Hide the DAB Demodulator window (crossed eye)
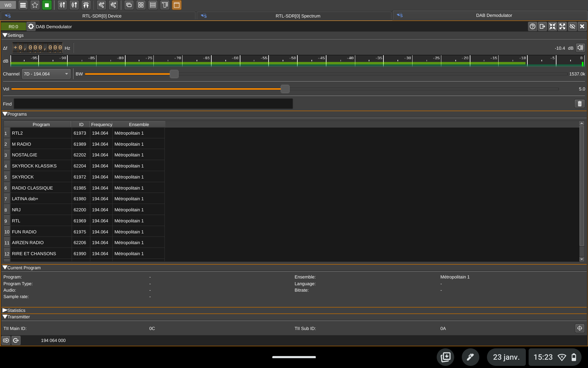Screen dimensions: 588x368 click(x=572, y=27)
